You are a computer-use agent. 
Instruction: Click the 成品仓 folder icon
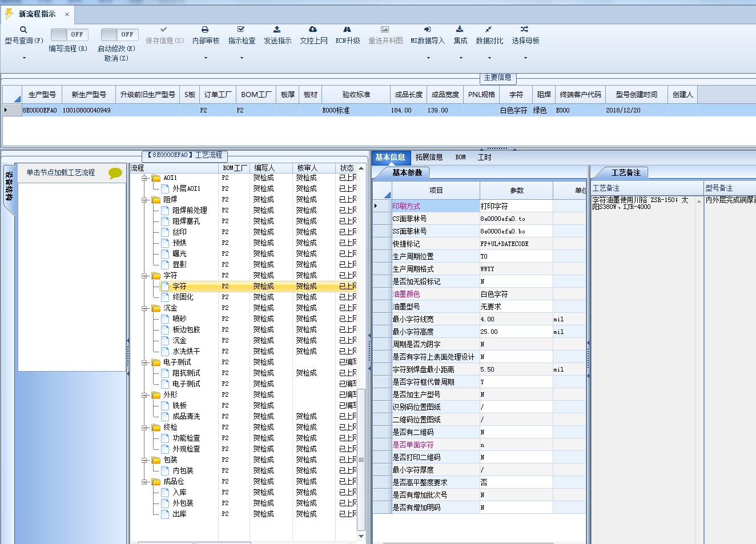(x=156, y=482)
